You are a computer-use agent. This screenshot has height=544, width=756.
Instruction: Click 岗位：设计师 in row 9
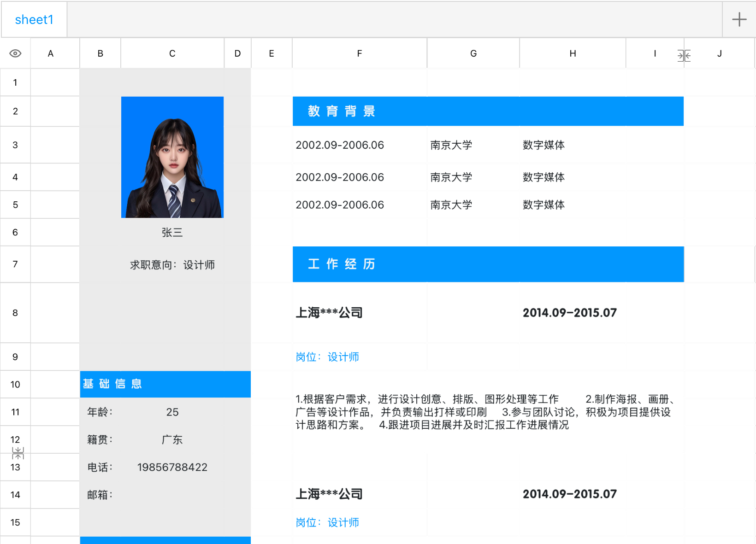327,357
